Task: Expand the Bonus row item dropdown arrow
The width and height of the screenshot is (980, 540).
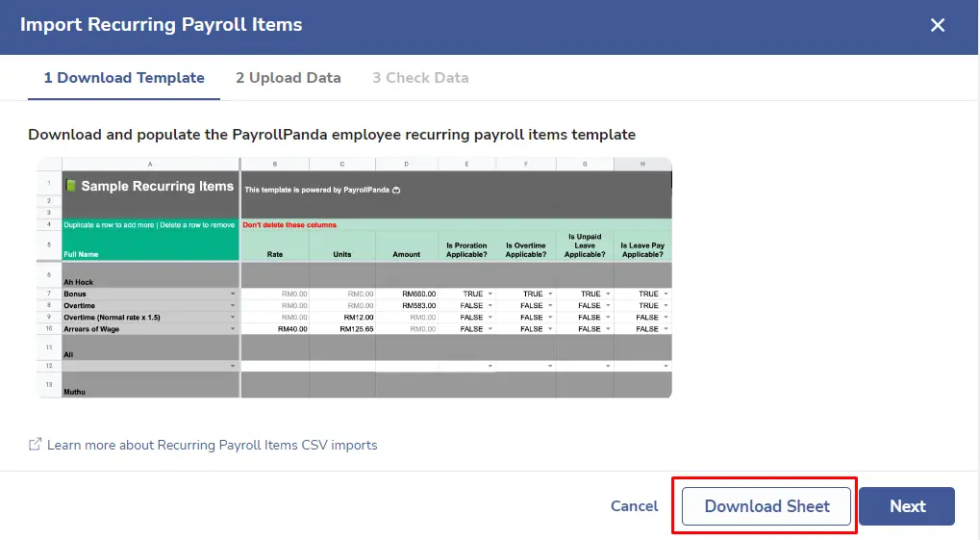Action: tap(233, 294)
